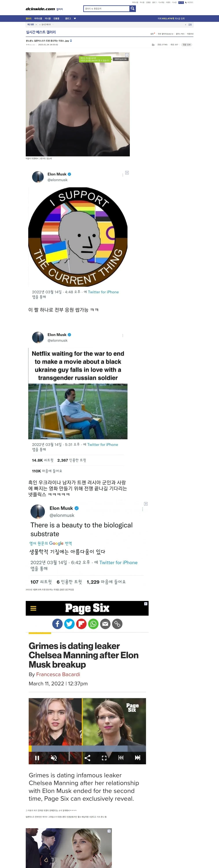
Task: Open the 최근 방문 dropdown
Action: click(32, 25)
